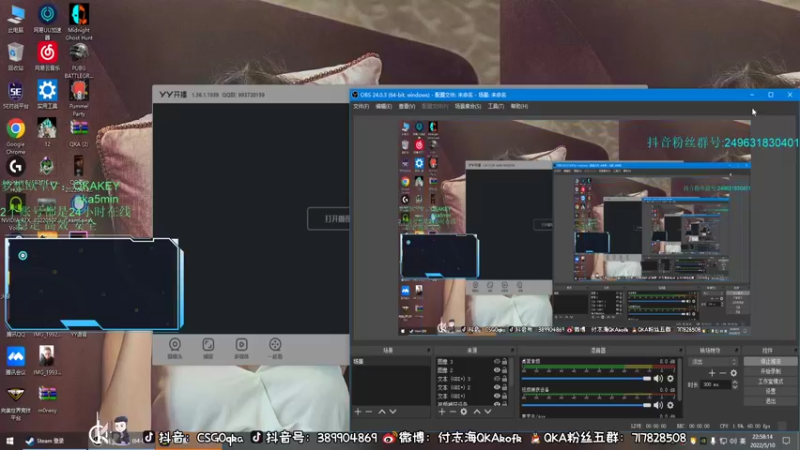Screen dimensions: 800x450
Task: Remove selected source with minus button
Action: (453, 412)
